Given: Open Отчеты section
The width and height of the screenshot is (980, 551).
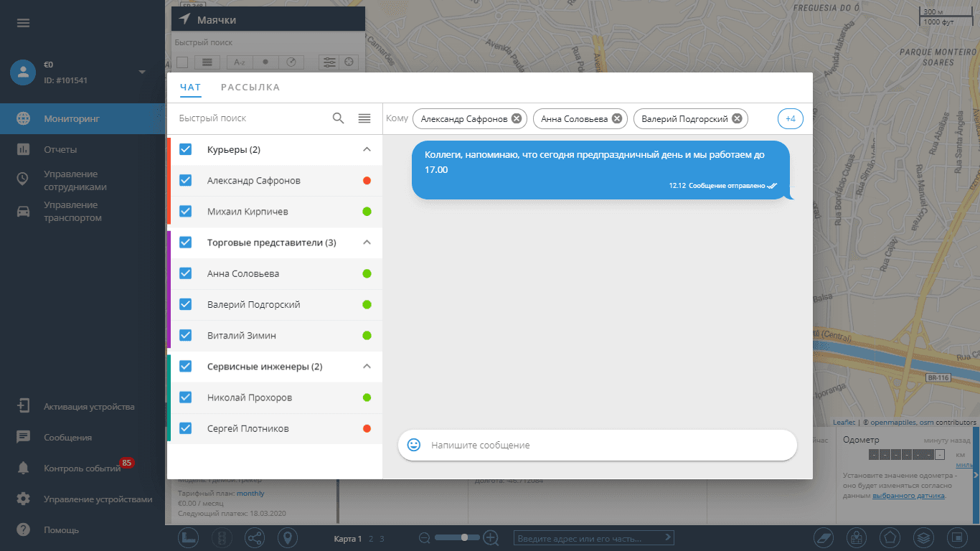Looking at the screenshot, I should pos(83,149).
